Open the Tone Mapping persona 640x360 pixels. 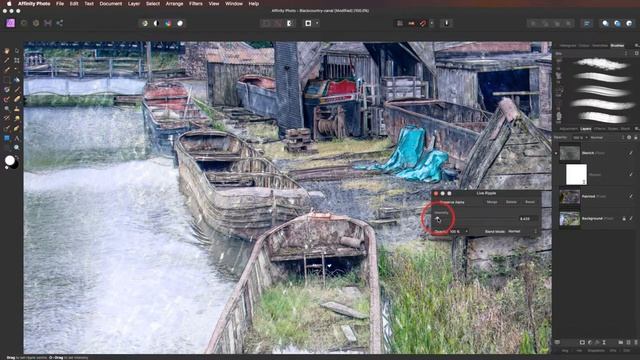click(x=48, y=23)
